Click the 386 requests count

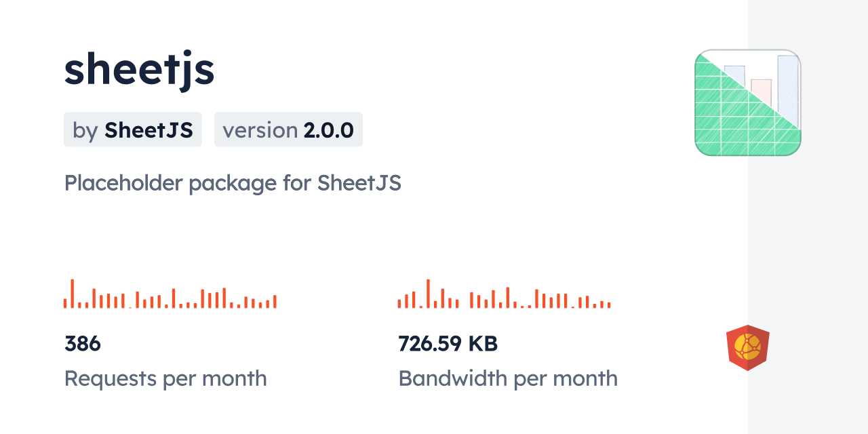pos(83,344)
